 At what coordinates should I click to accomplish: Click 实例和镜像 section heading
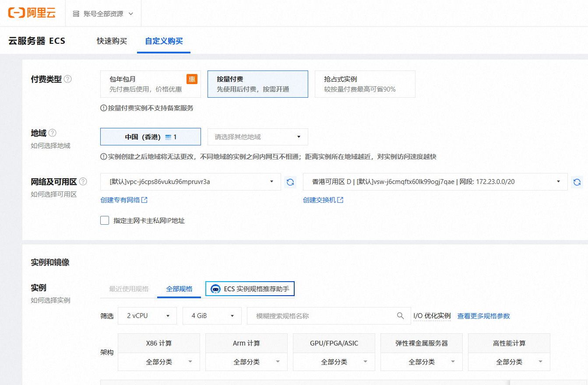[50, 262]
